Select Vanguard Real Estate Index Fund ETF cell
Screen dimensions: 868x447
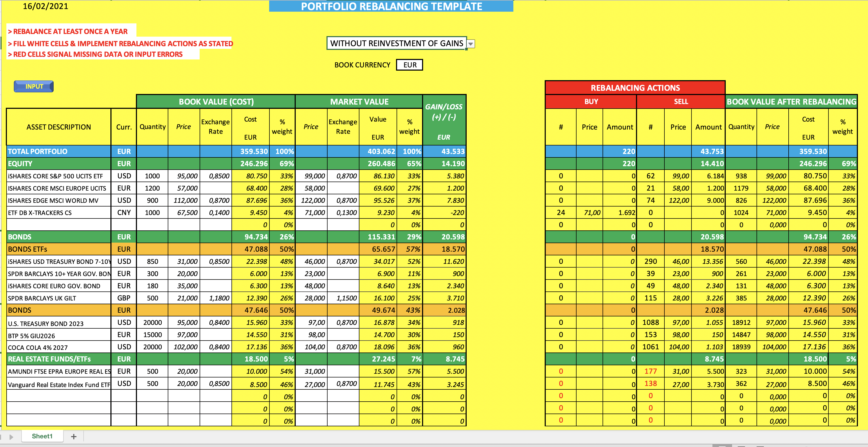[59, 384]
